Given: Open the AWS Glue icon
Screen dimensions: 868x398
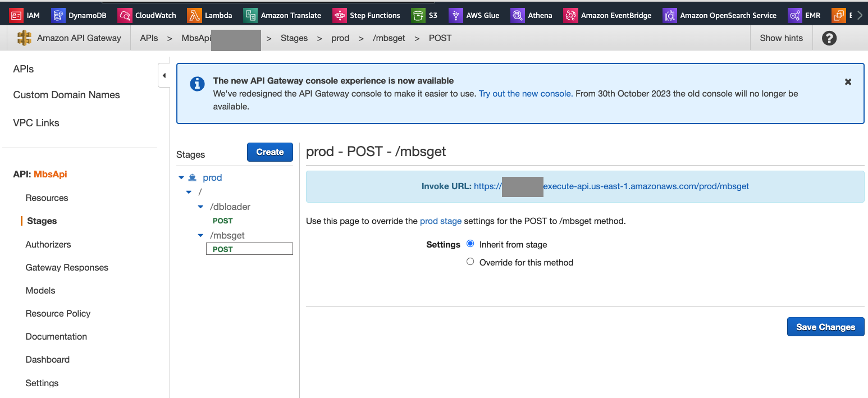Looking at the screenshot, I should tap(456, 15).
